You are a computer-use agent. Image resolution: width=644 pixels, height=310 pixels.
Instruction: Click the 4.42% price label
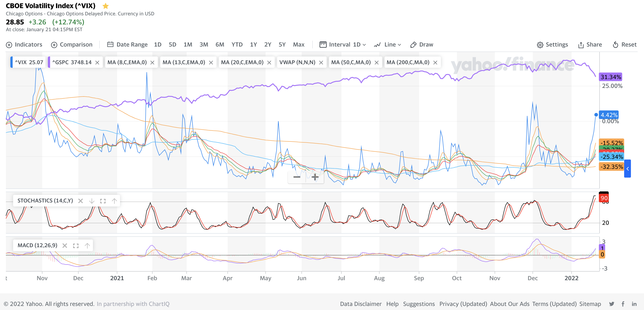(x=609, y=115)
